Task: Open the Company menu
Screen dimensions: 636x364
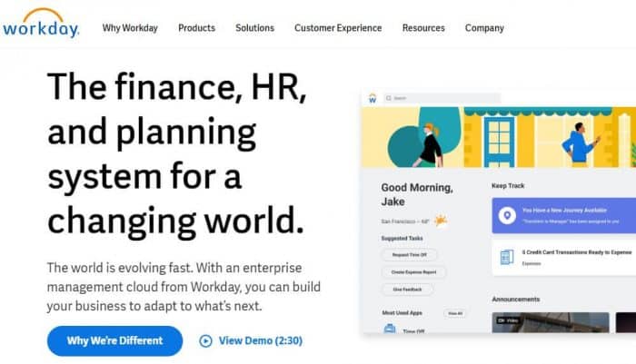Action: coord(484,28)
